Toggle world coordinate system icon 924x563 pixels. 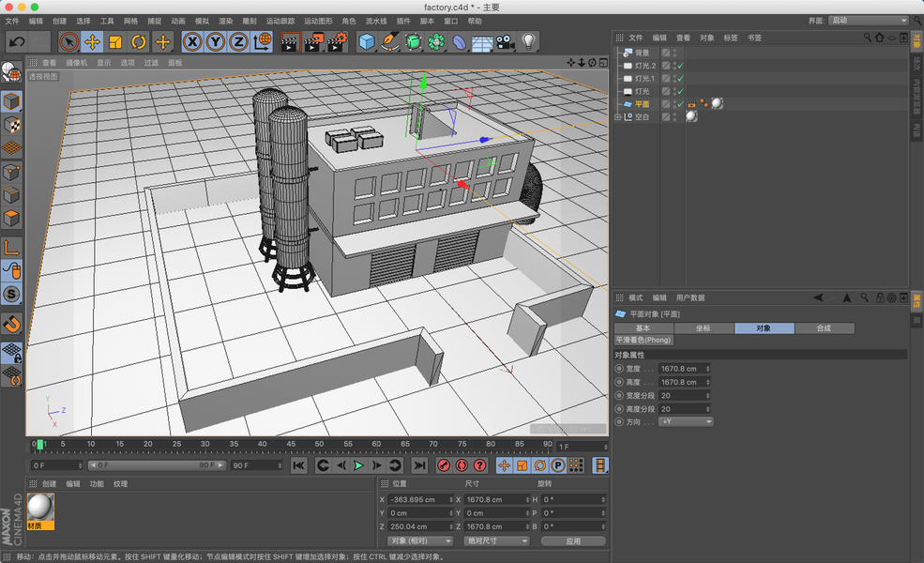[x=262, y=42]
